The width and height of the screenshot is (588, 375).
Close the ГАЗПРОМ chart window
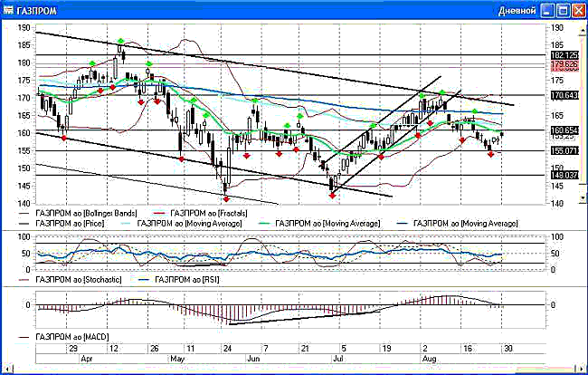point(579,11)
